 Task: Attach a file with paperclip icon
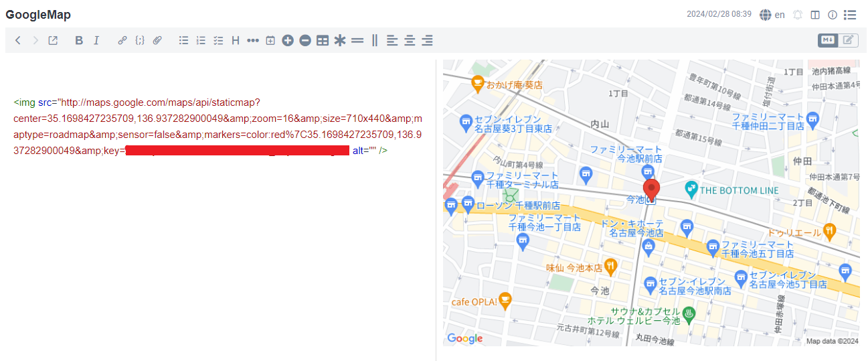157,40
